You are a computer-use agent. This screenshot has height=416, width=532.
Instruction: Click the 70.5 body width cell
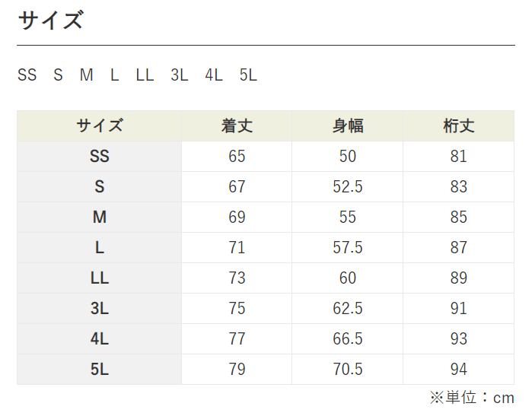tap(347, 370)
